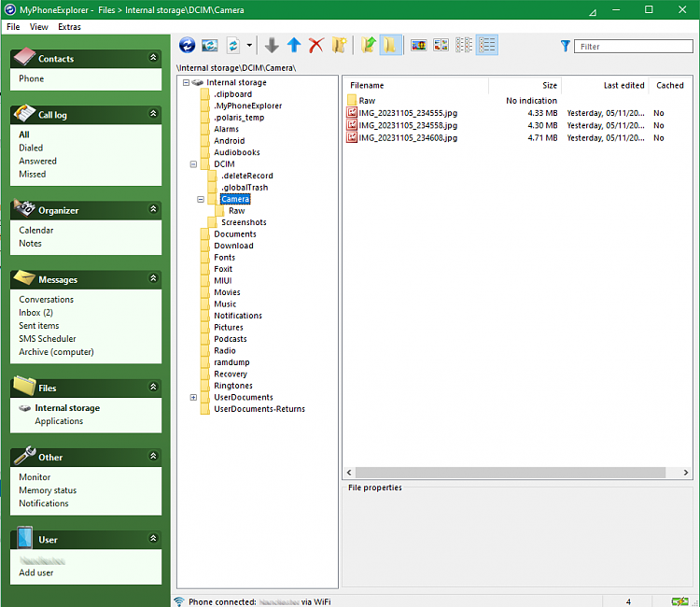Collapse the Organizer panel
The height and width of the screenshot is (607, 700).
tap(153, 209)
